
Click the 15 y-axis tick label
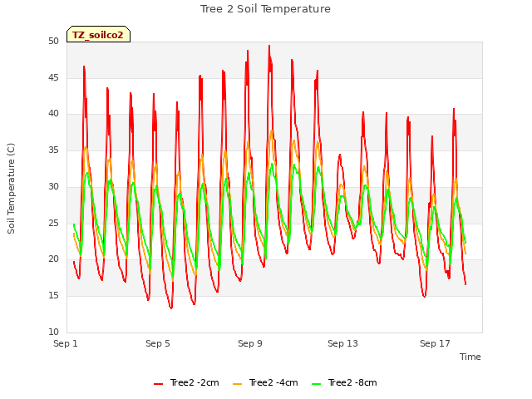(x=53, y=296)
